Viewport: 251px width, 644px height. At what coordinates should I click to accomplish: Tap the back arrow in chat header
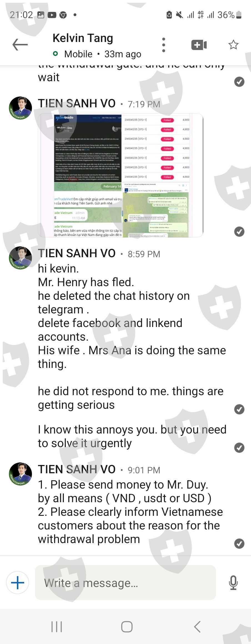coord(20,45)
